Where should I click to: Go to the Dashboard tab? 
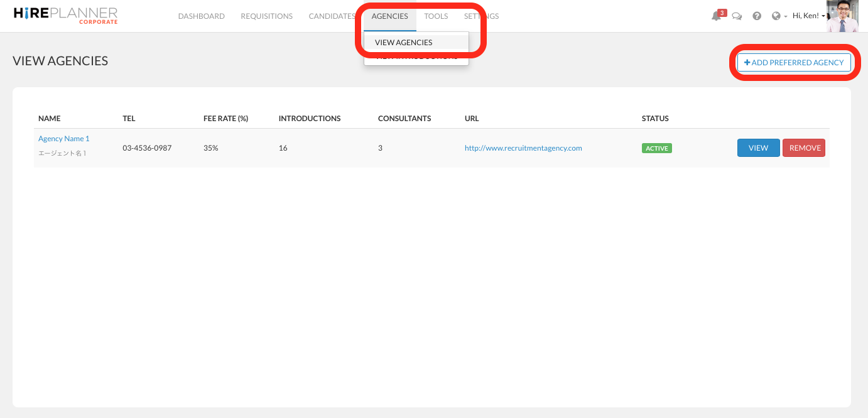[x=201, y=16]
